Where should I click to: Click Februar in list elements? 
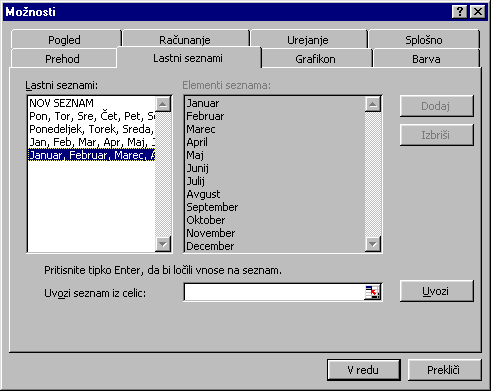pyautogui.click(x=205, y=116)
